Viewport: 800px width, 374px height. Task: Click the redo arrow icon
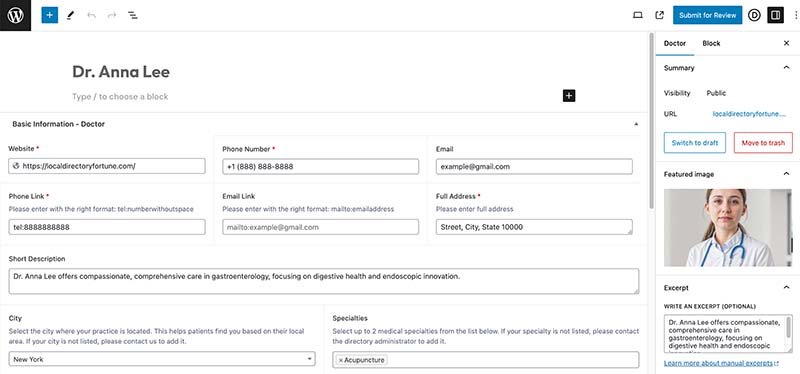(112, 15)
